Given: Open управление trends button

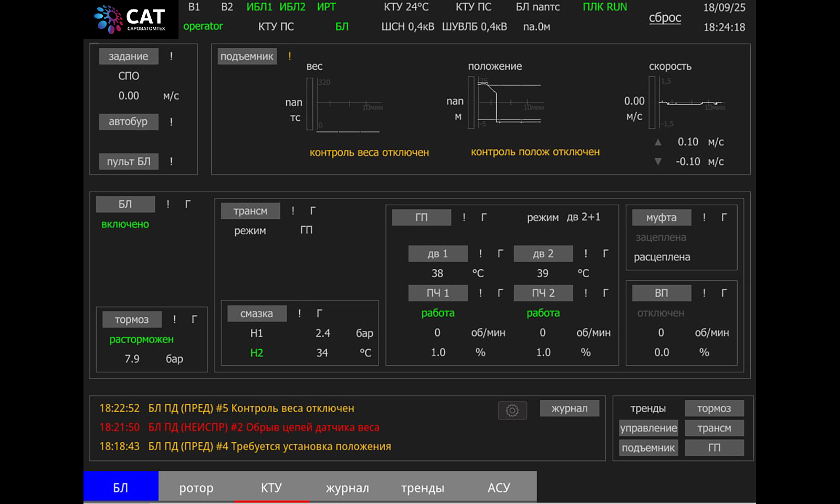Looking at the screenshot, I should tap(648, 428).
